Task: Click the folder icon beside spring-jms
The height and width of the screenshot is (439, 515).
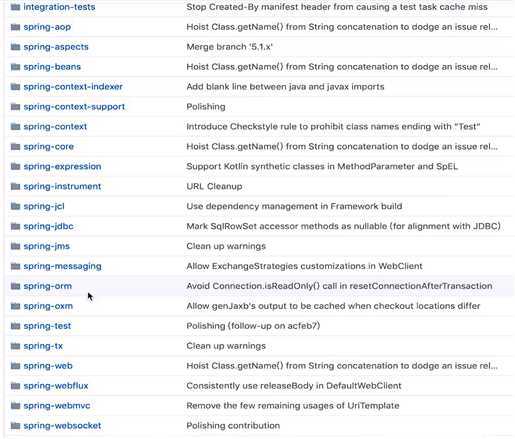Action: click(15, 246)
